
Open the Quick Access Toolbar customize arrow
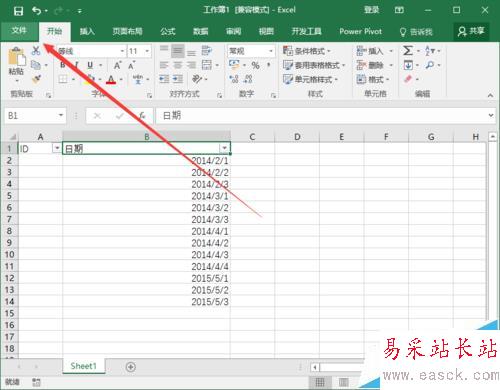(80, 11)
